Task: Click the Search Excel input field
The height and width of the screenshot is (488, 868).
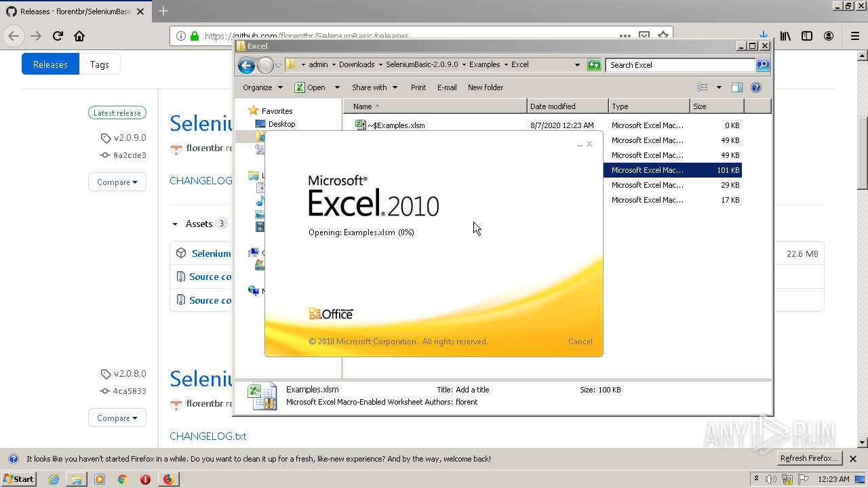Action: tap(680, 65)
